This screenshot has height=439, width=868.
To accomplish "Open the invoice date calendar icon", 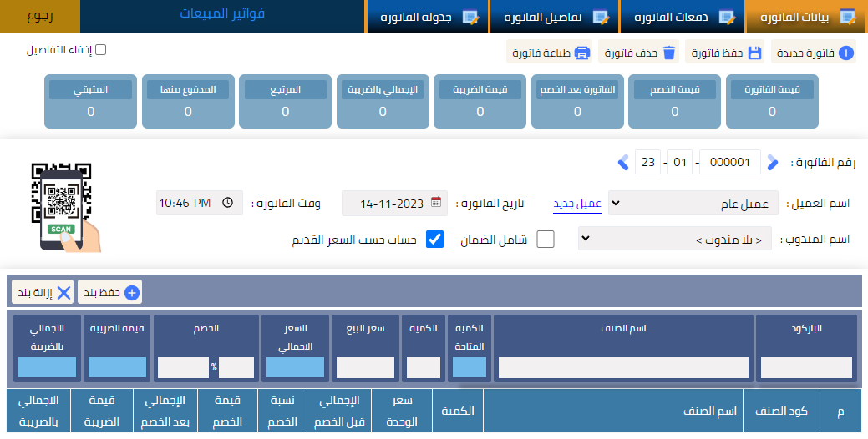I will [436, 203].
